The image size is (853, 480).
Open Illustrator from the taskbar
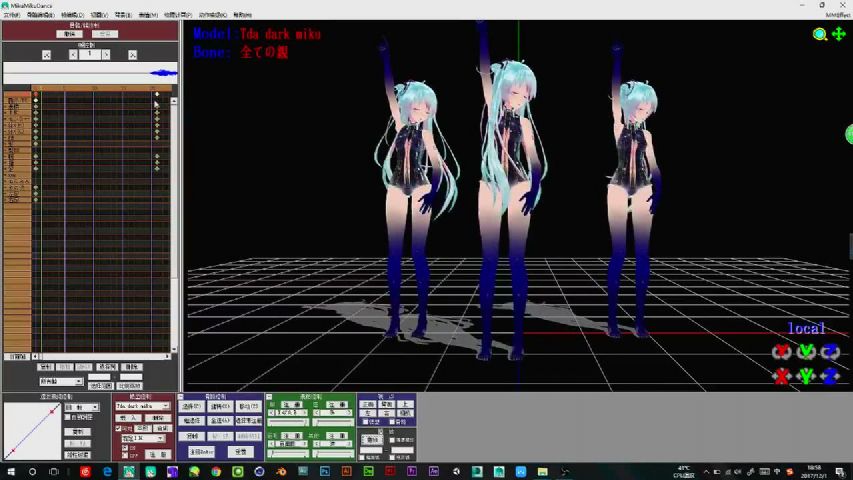point(347,471)
